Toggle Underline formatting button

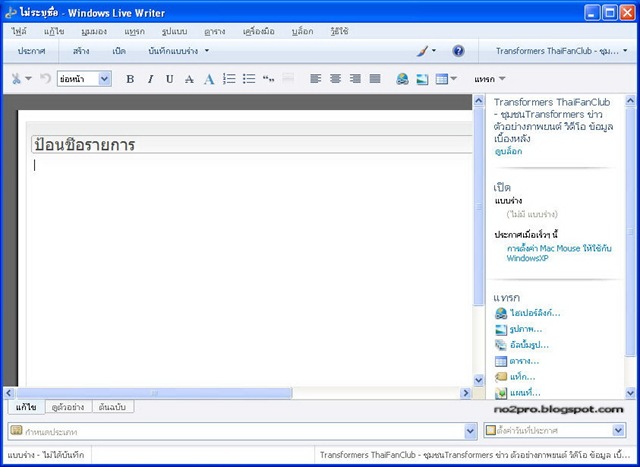(x=170, y=79)
